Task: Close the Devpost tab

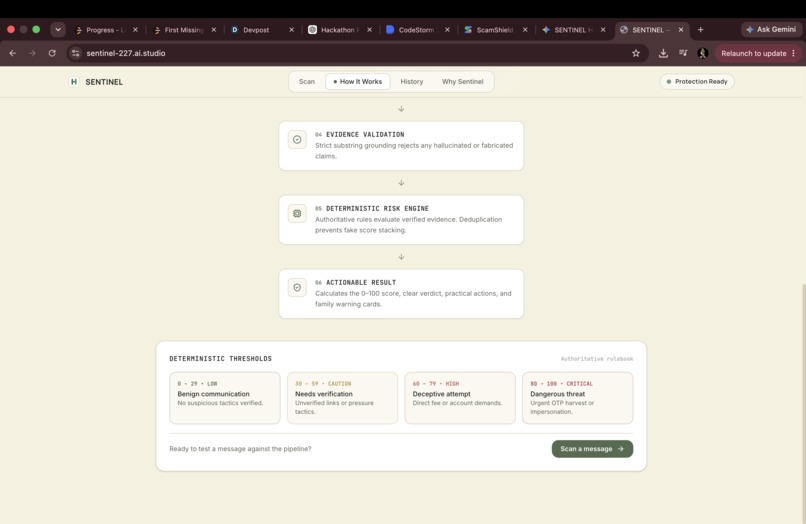Action: point(291,30)
